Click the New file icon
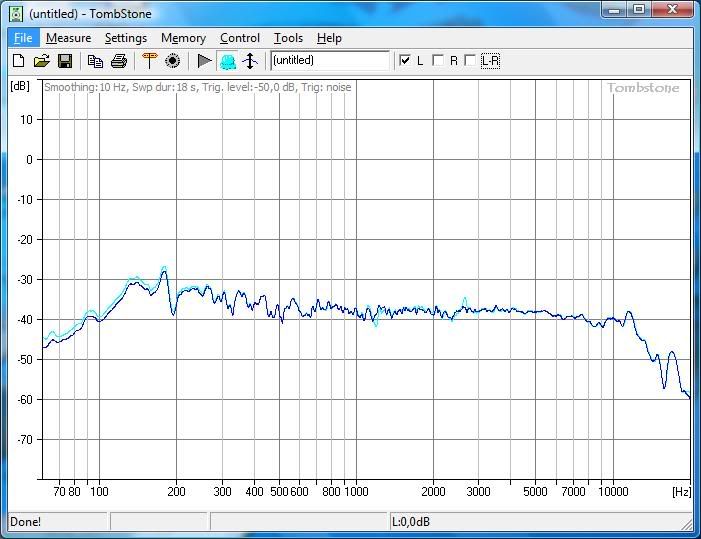Image resolution: width=701 pixels, height=539 pixels. (18, 61)
